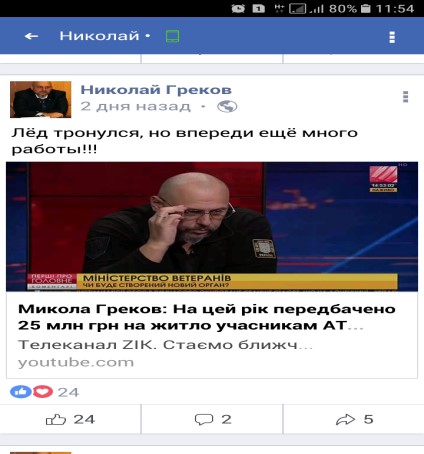Tap the back arrow in header
Screen dimensions: 424x454
(x=31, y=36)
